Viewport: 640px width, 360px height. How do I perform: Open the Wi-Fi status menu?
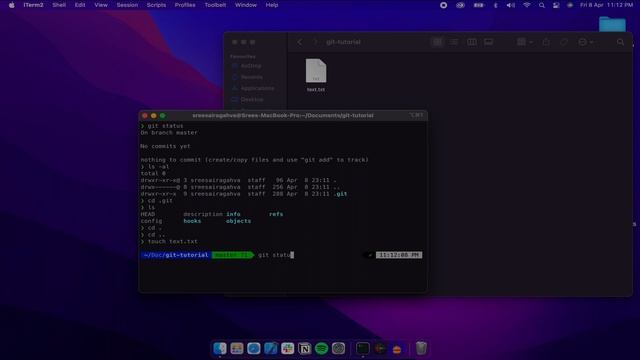pyautogui.click(x=527, y=5)
